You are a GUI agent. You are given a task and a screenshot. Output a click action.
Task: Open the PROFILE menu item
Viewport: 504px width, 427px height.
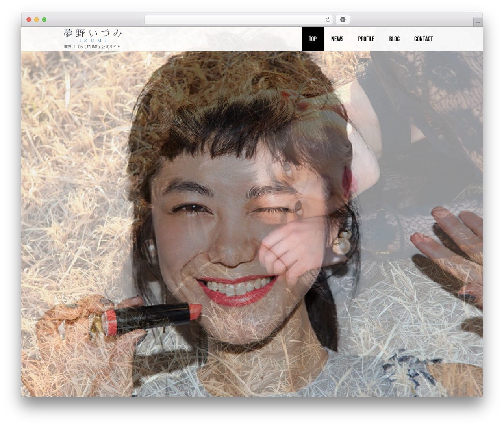click(x=366, y=39)
